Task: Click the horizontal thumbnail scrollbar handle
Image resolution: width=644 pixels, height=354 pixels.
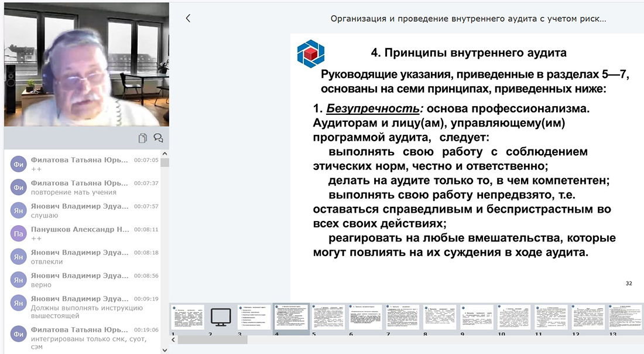Action: point(212,339)
